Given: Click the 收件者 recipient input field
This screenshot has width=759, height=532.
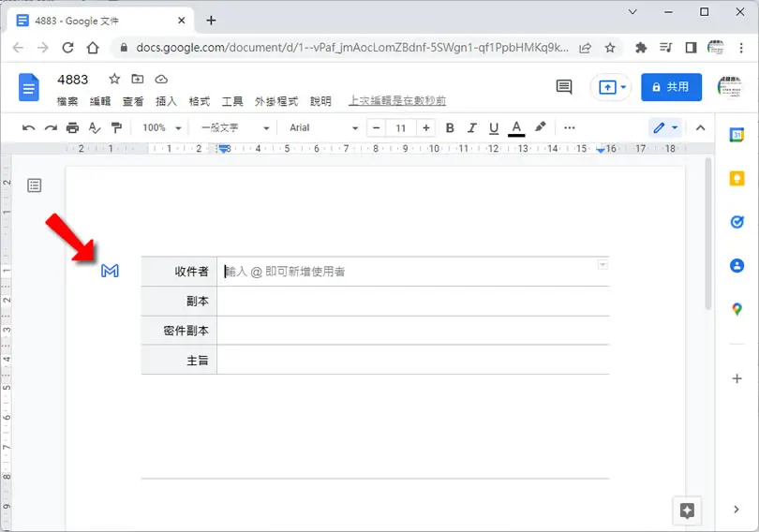Looking at the screenshot, I should [x=412, y=272].
